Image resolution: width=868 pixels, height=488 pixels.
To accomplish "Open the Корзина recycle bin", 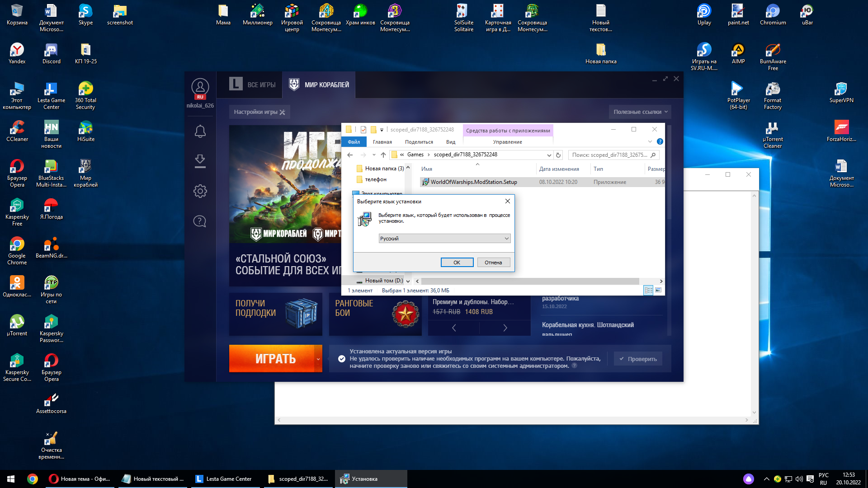I will pyautogui.click(x=17, y=14).
